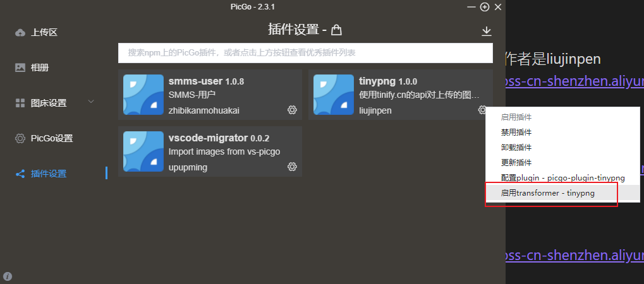Screen dimensions: 644x284
Task: Open settings gear for smms-user plugin
Action: pyautogui.click(x=292, y=110)
